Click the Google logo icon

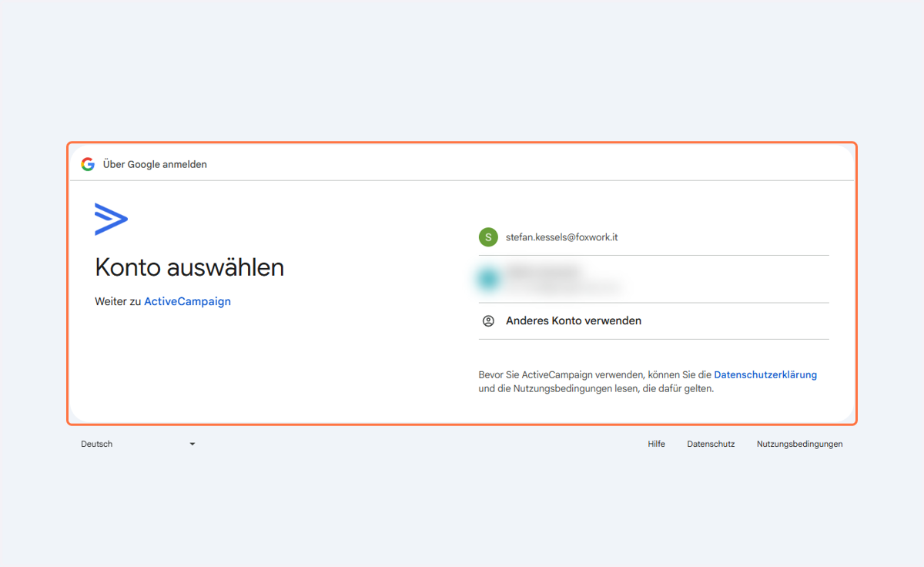point(88,164)
